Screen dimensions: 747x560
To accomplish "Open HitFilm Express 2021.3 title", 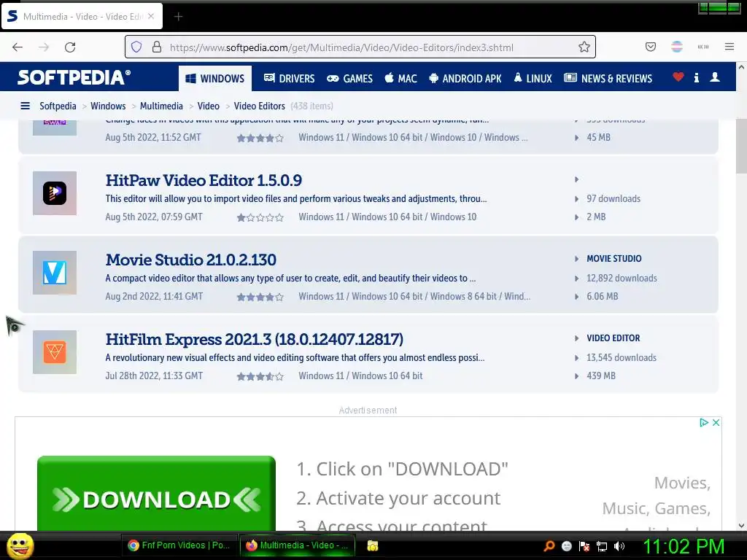I will click(x=254, y=340).
